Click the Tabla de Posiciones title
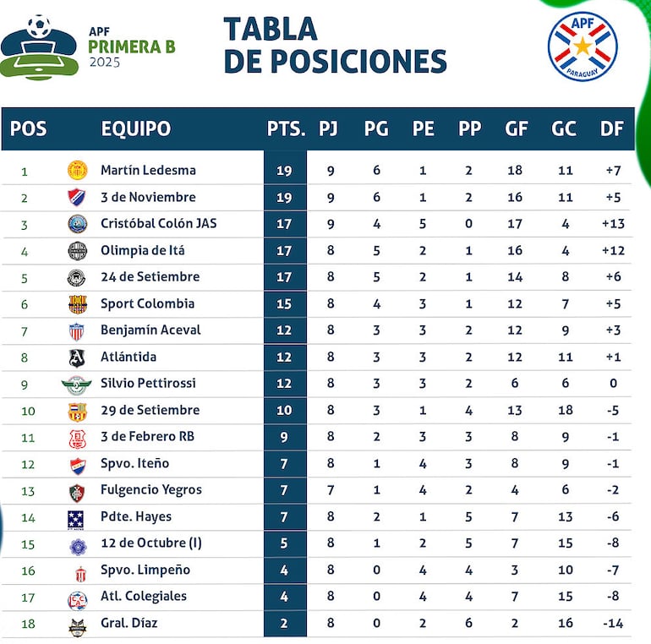Screen dimensions: 651x644 coord(335,45)
